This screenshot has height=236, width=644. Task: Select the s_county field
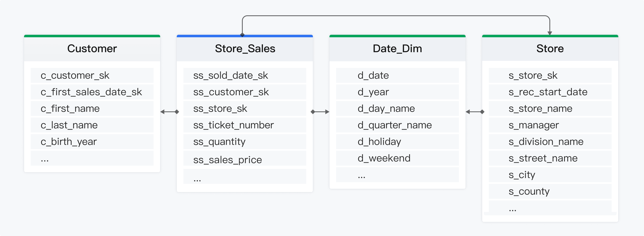tap(550, 191)
